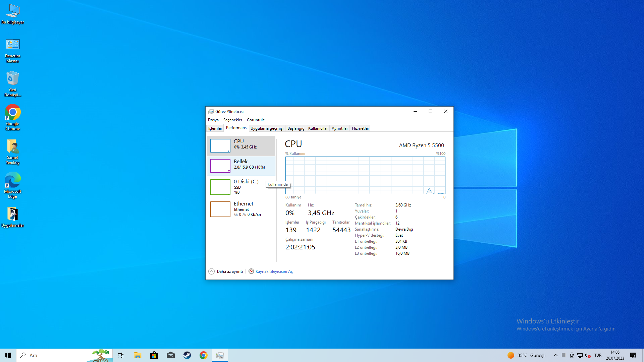Select Disk 0 (C:) sidebar item
644x362 pixels.
pyautogui.click(x=241, y=187)
